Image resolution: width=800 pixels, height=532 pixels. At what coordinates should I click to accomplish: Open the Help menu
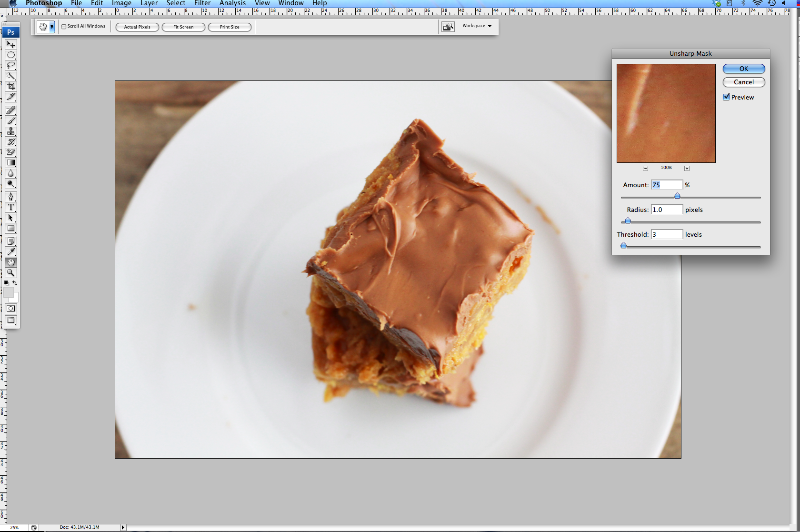[x=320, y=3]
